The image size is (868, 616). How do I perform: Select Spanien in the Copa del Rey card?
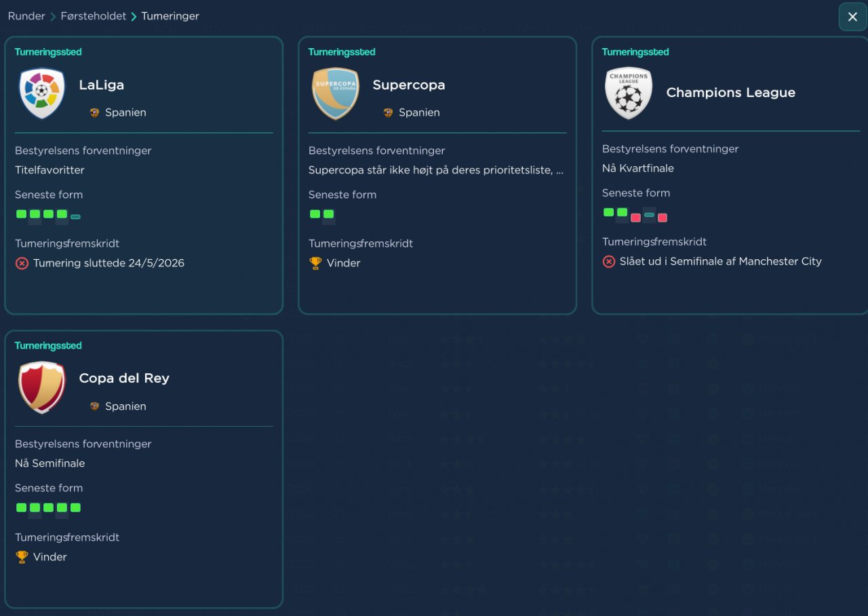[125, 406]
